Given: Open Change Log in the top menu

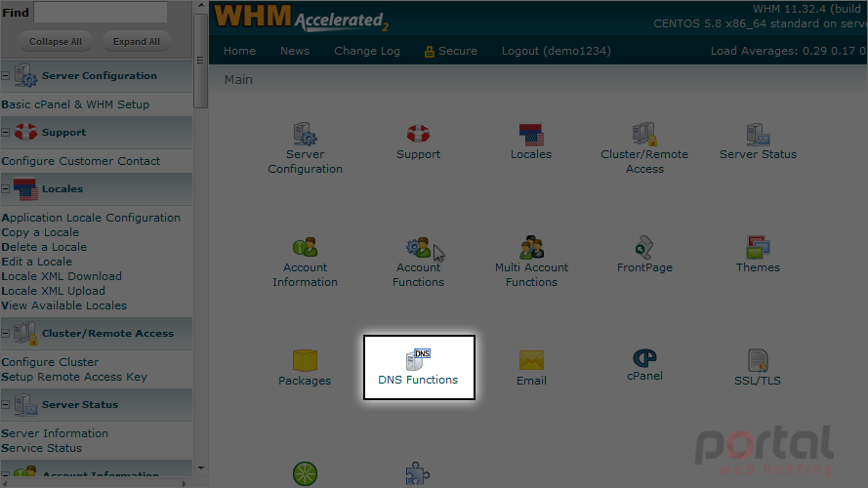Looking at the screenshot, I should [367, 51].
